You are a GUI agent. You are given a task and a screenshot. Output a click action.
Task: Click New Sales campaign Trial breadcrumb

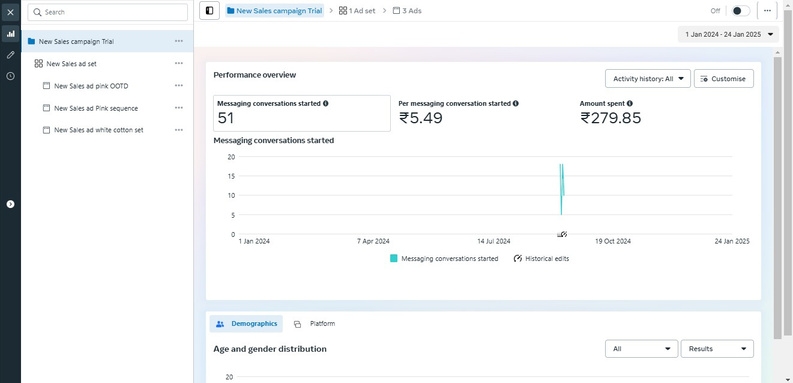[275, 11]
